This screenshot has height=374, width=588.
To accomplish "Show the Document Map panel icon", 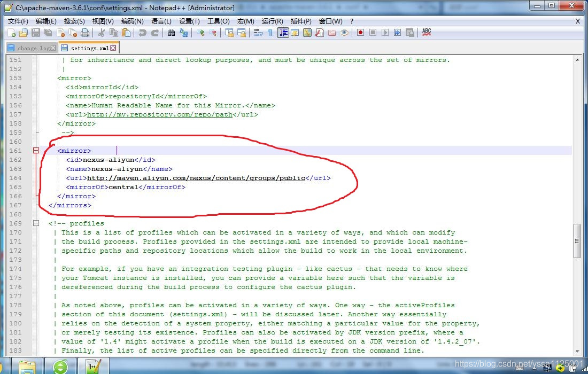I will pyautogui.click(x=307, y=33).
